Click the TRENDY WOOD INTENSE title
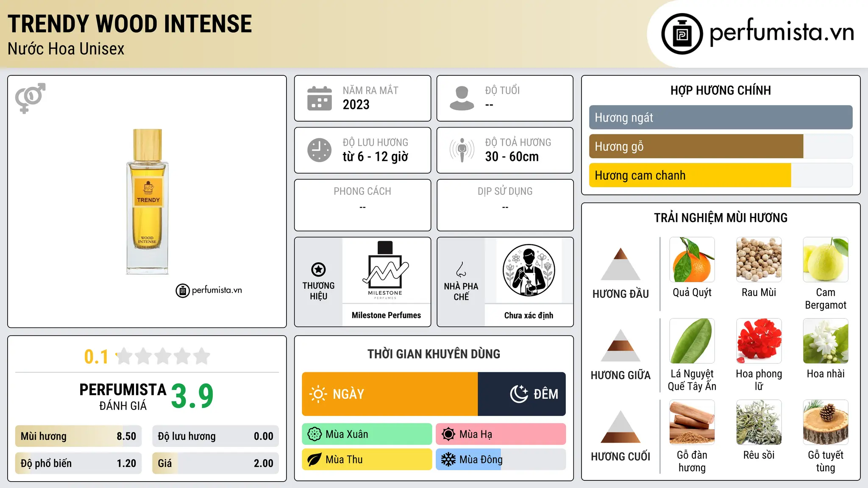Screen dimensions: 868x488 click(x=130, y=24)
